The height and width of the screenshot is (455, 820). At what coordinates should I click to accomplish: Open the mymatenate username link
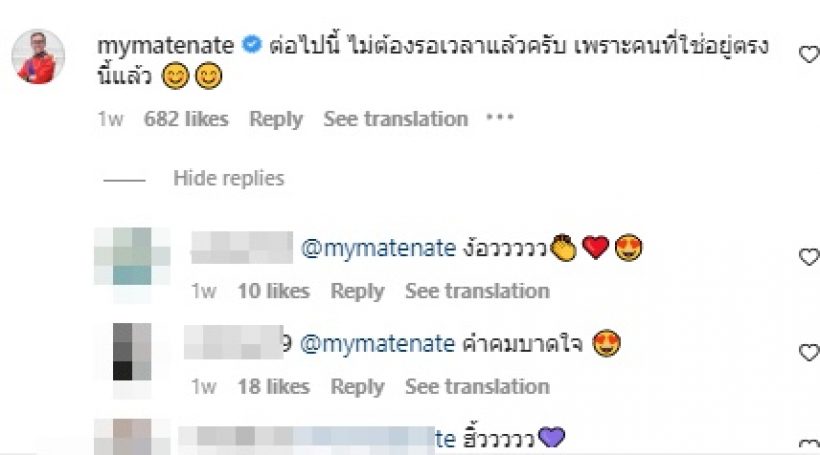click(x=168, y=45)
